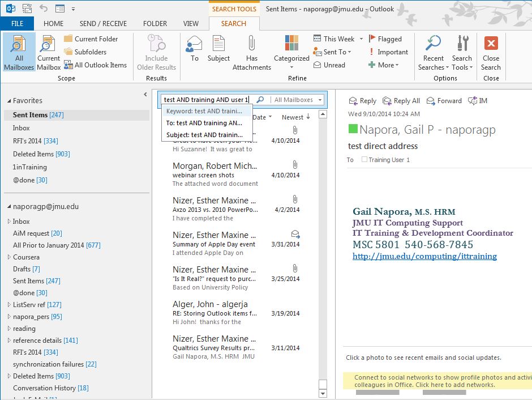Image resolution: width=532 pixels, height=400 pixels.
Task: Click in the search query box
Action: click(207, 100)
